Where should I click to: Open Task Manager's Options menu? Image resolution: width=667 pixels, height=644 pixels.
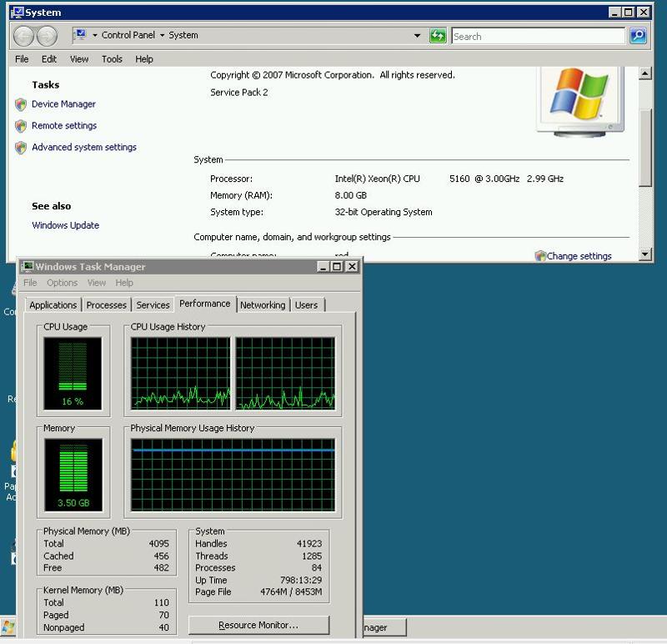[x=62, y=283]
